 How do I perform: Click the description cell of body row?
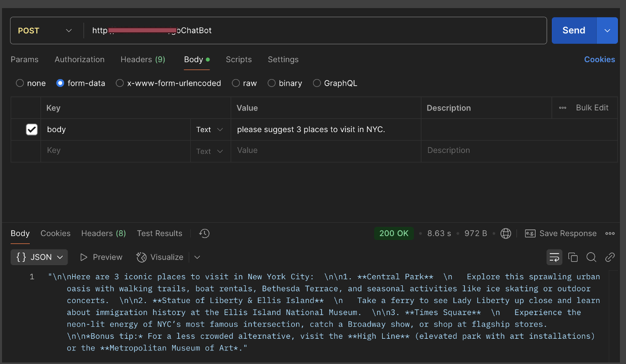point(519,130)
